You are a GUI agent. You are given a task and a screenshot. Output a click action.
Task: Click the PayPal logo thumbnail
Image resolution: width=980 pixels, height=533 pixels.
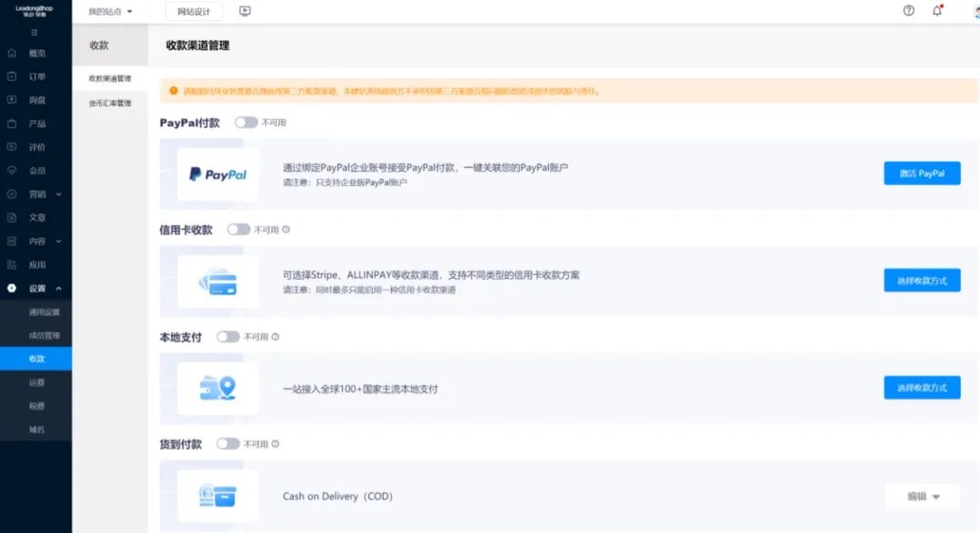(218, 174)
